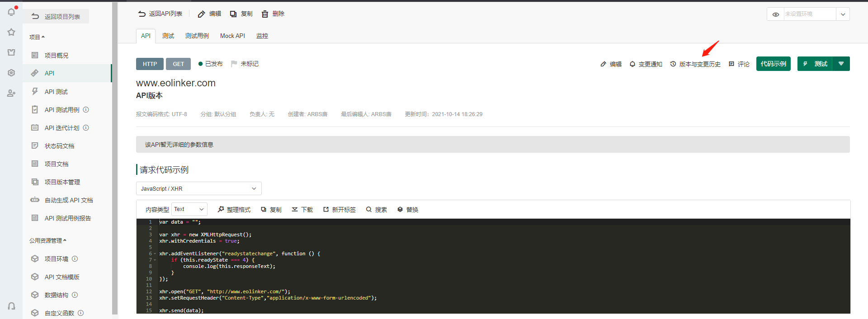Click 复制 in the code toolbar
Screen dimensions: 868x319
point(271,210)
